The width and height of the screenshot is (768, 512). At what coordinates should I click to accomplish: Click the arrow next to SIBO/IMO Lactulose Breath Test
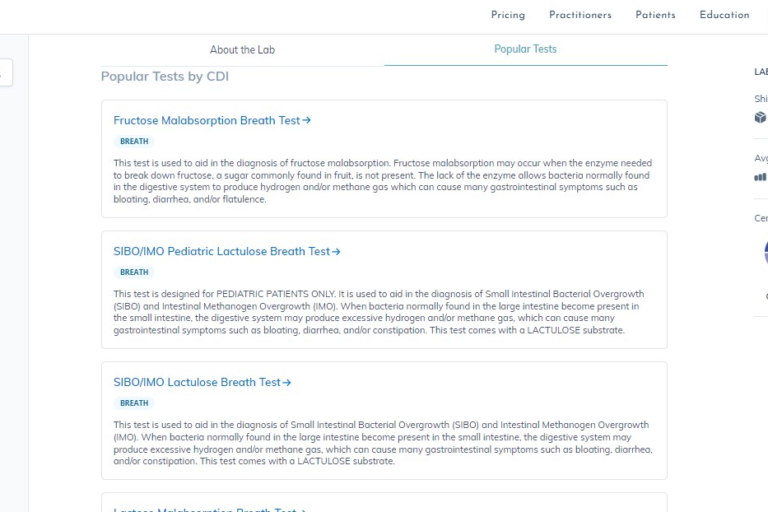[287, 383]
